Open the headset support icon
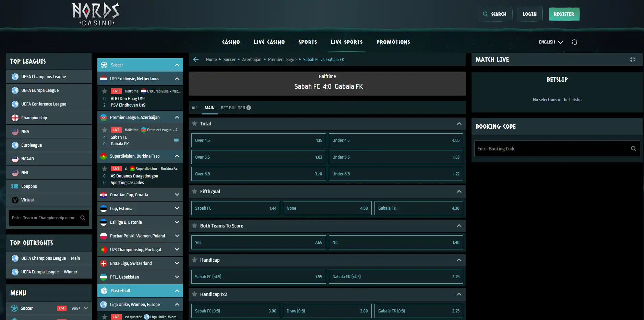This screenshot has height=320, width=644. [x=574, y=42]
